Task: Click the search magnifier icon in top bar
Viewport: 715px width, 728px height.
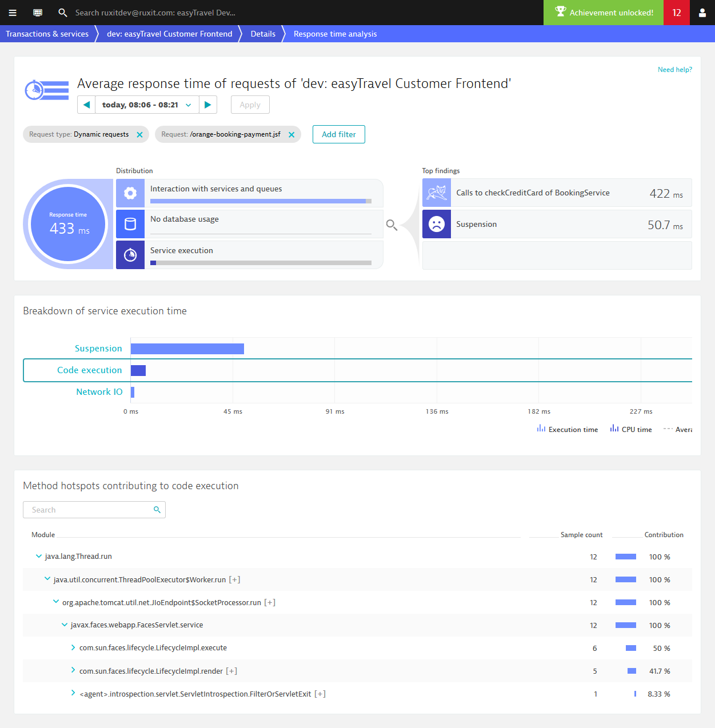Action: click(63, 13)
